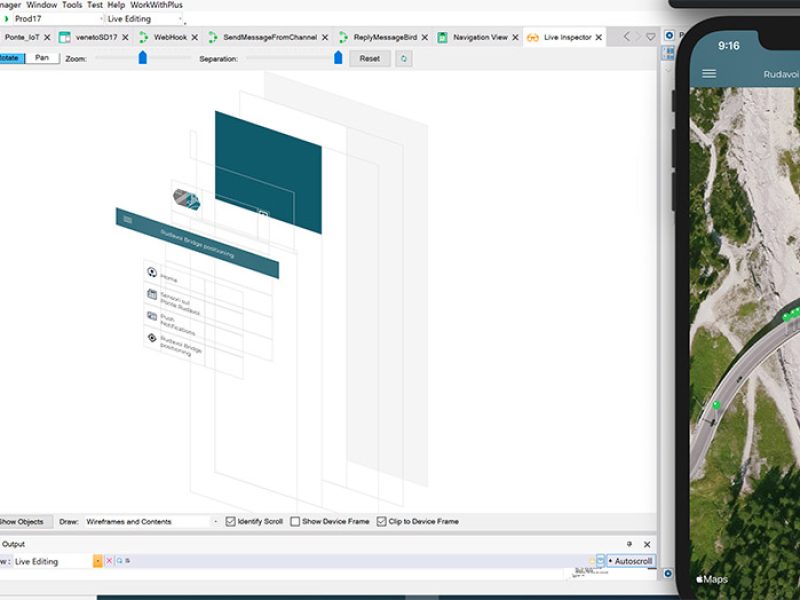This screenshot has width=800, height=600.
Task: Click the WebHook tab's procedure icon
Action: [143, 37]
